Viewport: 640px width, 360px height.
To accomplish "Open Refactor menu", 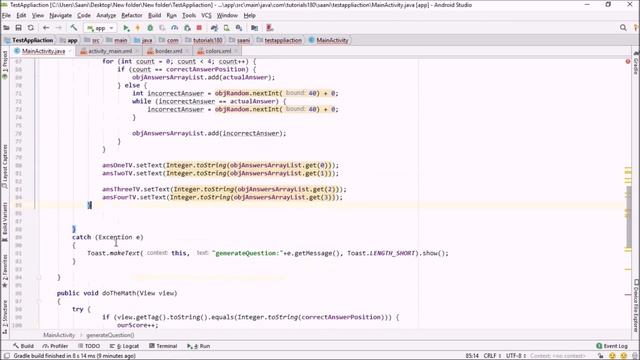I will tap(132, 16).
